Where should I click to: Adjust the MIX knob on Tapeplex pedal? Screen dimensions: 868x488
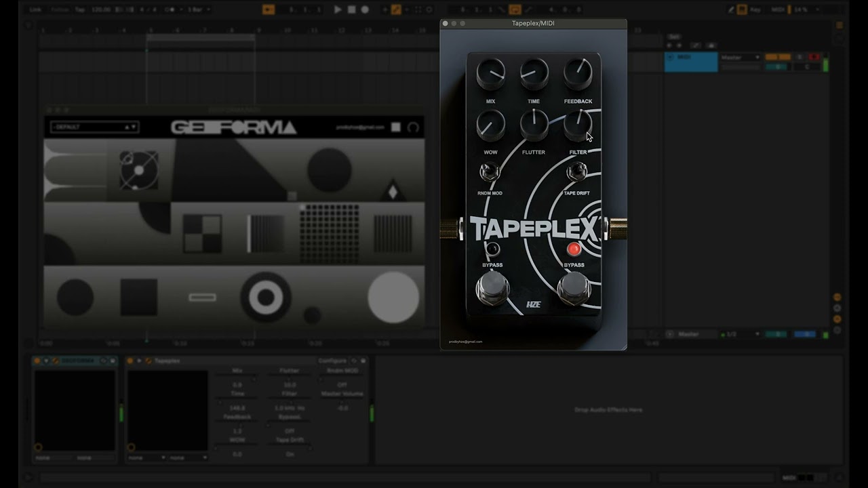point(490,74)
